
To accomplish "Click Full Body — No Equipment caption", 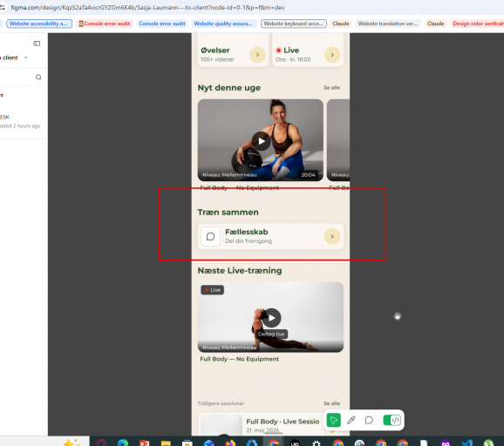I will coord(240,359).
